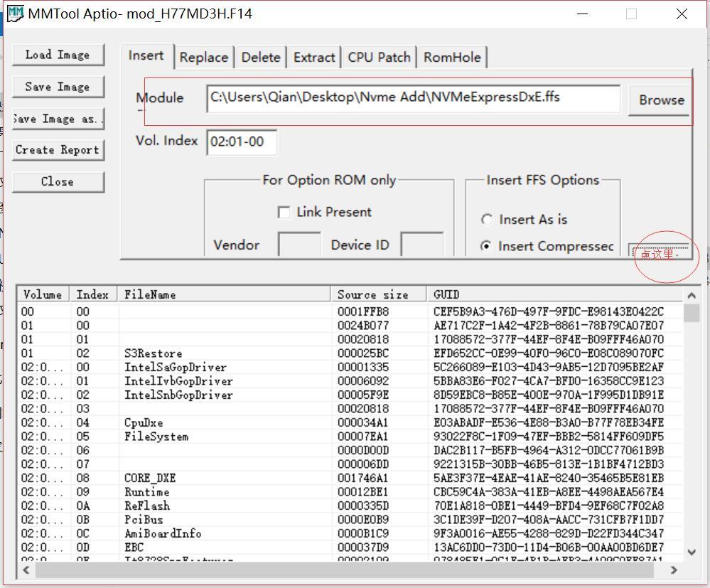Click the Save Image button
This screenshot has height=588, width=710.
pos(58,87)
